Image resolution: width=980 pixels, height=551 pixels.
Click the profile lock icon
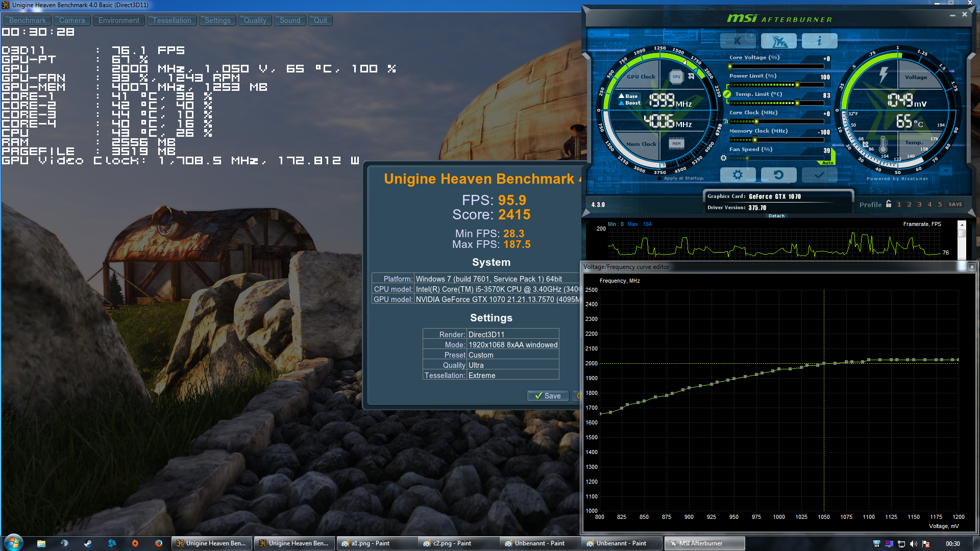(x=889, y=204)
